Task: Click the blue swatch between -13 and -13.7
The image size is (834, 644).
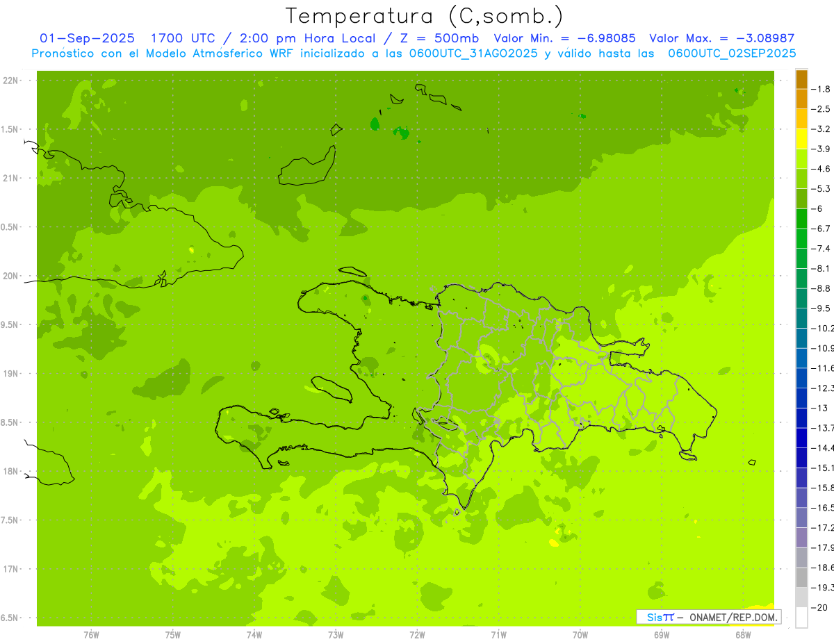Action: [x=801, y=418]
